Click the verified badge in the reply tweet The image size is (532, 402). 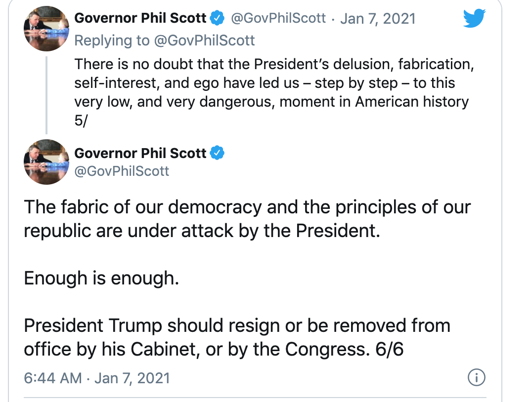[217, 18]
